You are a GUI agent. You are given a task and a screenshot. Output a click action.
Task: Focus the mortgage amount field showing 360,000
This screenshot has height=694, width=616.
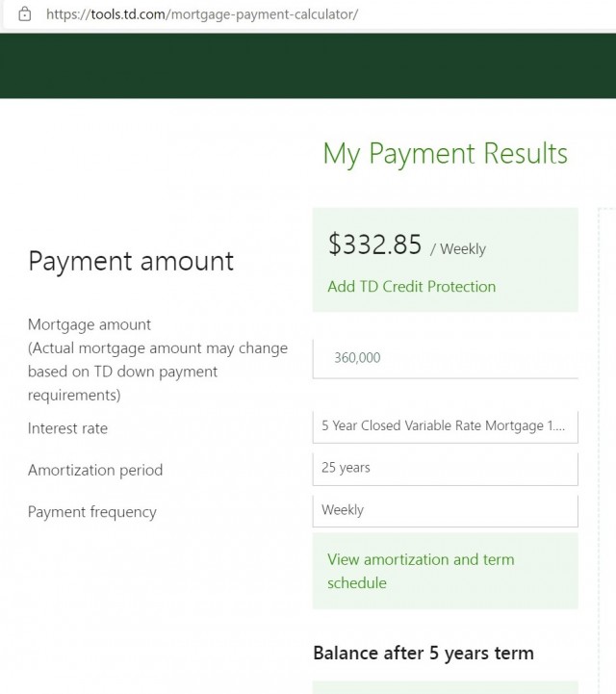(x=445, y=358)
